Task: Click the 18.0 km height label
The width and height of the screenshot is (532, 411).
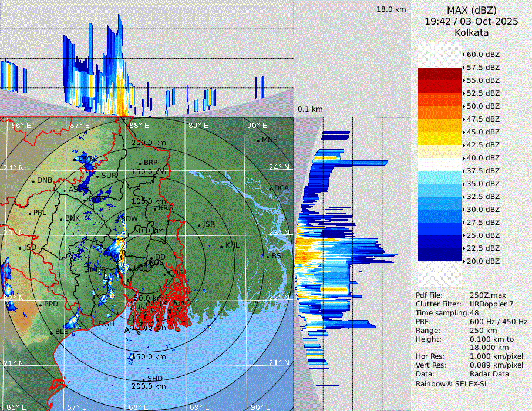Action: click(x=391, y=9)
